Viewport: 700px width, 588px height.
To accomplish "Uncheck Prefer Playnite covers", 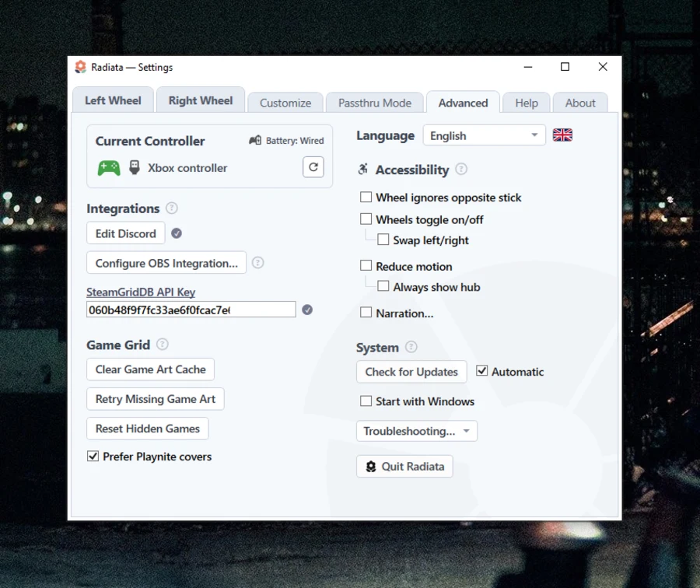I will (x=93, y=457).
